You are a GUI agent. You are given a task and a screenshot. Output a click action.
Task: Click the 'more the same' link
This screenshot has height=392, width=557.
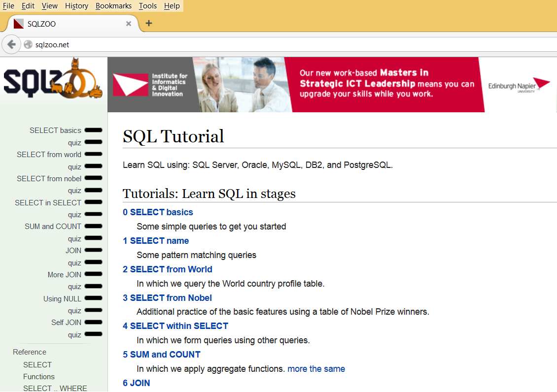coord(316,368)
